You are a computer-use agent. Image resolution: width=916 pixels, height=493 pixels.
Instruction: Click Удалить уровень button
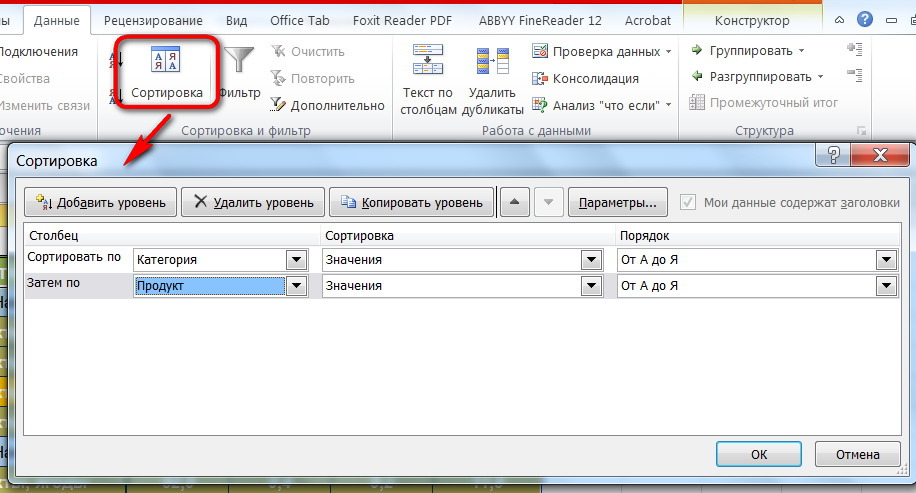pyautogui.click(x=254, y=202)
